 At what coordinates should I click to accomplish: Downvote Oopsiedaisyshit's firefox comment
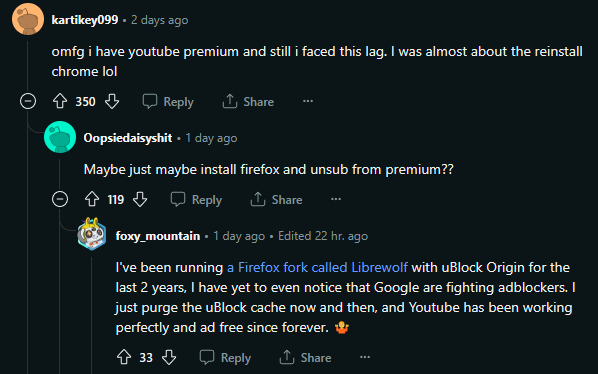point(140,199)
